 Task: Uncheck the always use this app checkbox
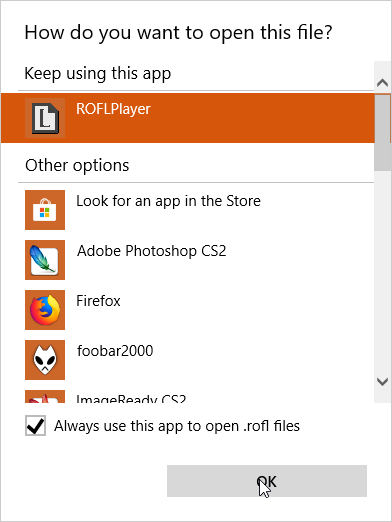(x=35, y=426)
